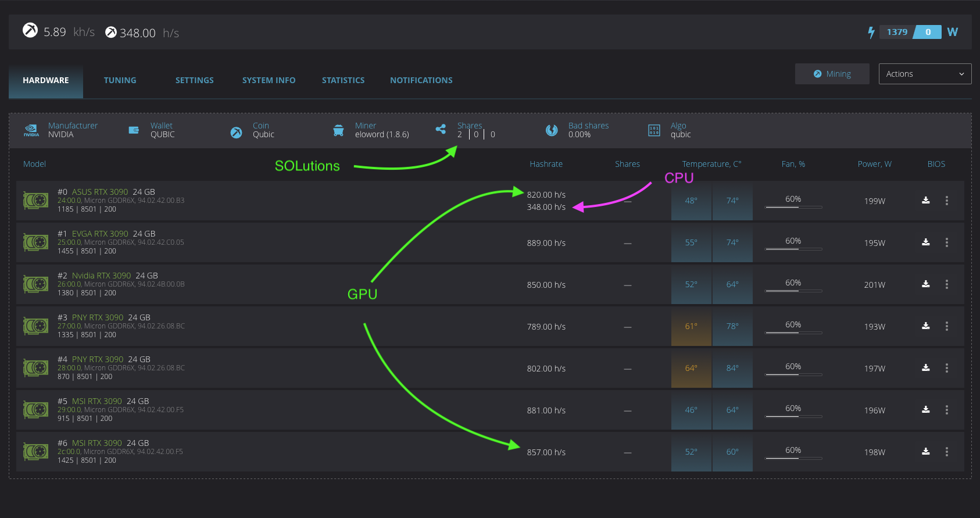Click PNY RTX 3090 link in row #3
The height and width of the screenshot is (518, 980).
(x=98, y=317)
